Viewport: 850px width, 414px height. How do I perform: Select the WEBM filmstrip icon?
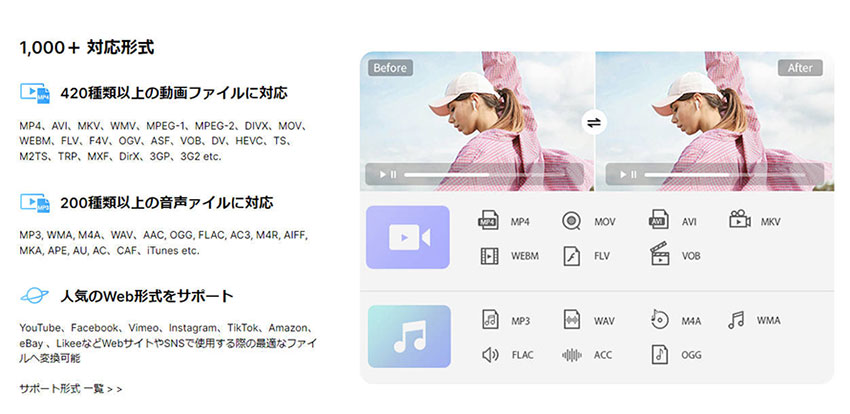pos(488,256)
